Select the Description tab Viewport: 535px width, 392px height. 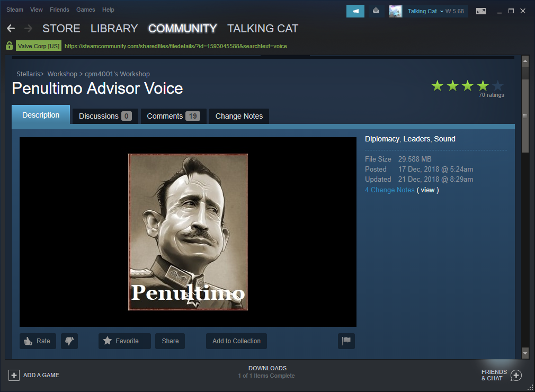[x=41, y=114]
